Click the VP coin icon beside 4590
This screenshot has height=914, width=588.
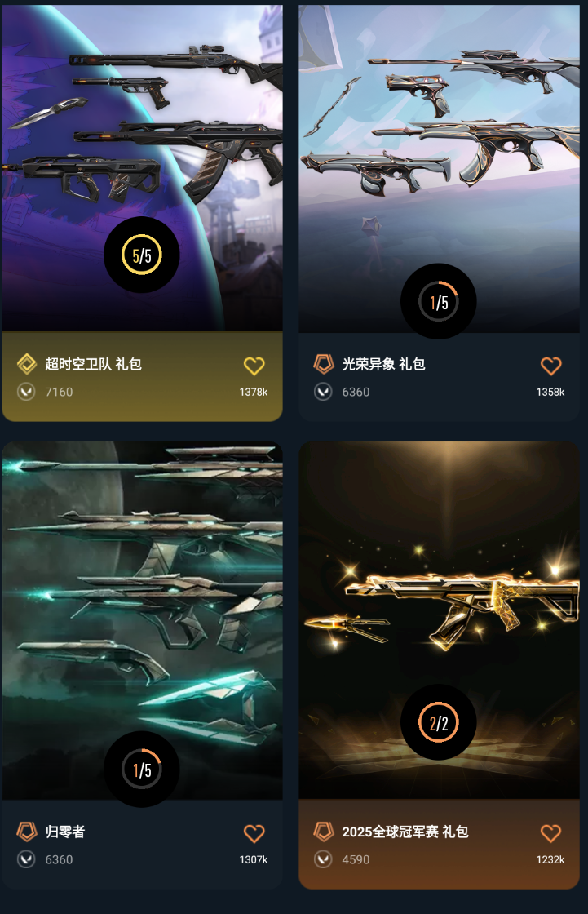point(323,859)
